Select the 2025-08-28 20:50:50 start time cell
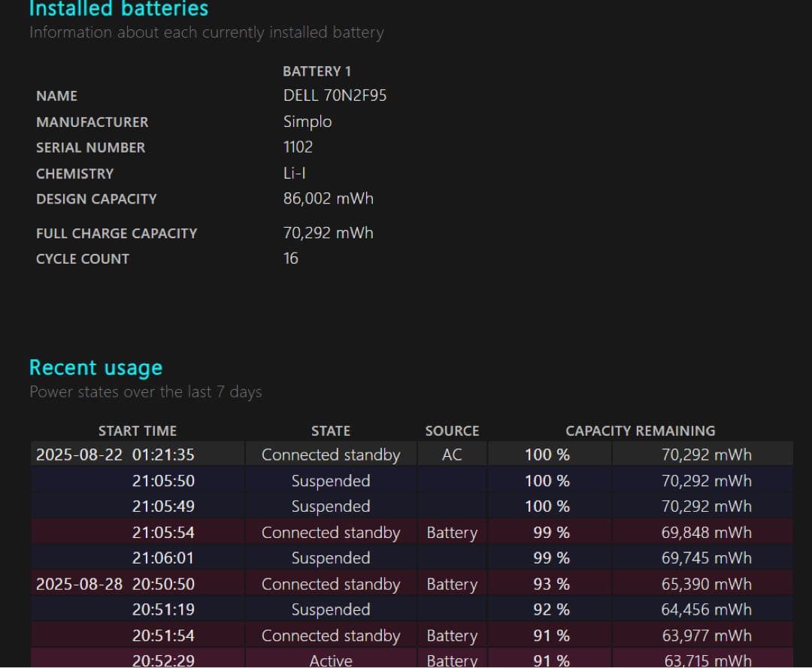The width and height of the screenshot is (812, 668). tap(115, 584)
